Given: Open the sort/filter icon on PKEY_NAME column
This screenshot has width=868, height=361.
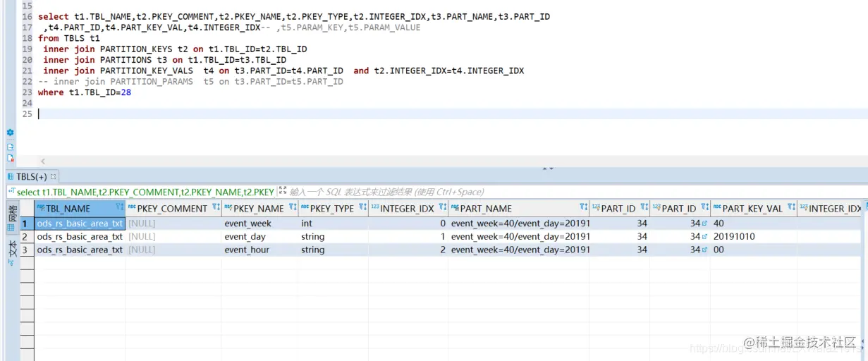Looking at the screenshot, I should pos(293,208).
